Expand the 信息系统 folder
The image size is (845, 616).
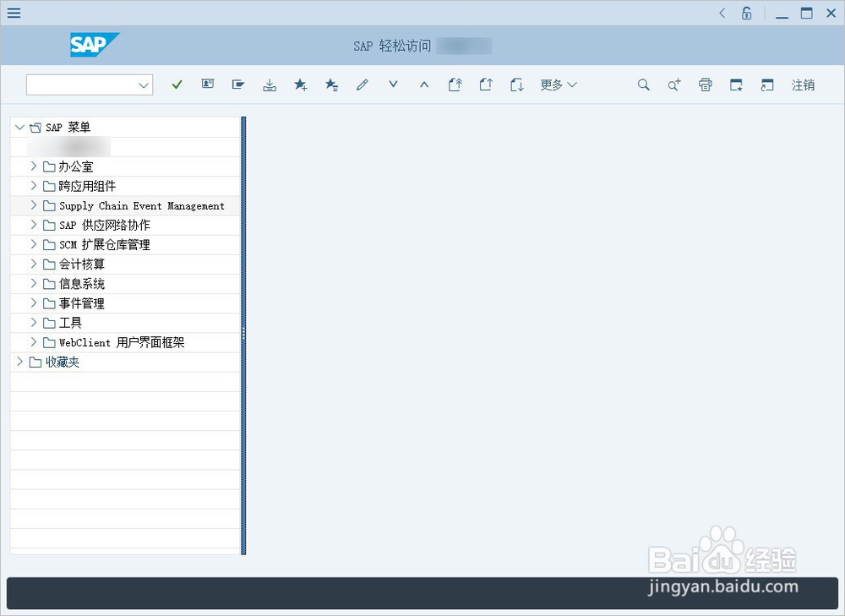pos(34,283)
